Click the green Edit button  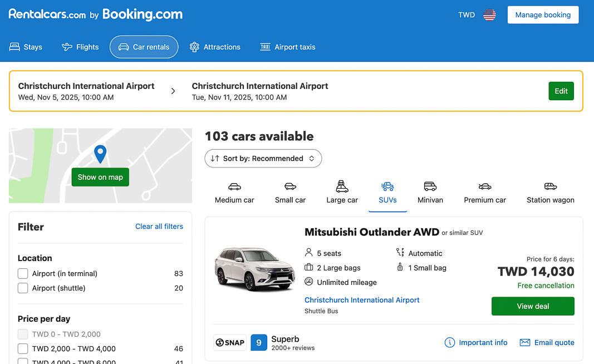point(561,91)
